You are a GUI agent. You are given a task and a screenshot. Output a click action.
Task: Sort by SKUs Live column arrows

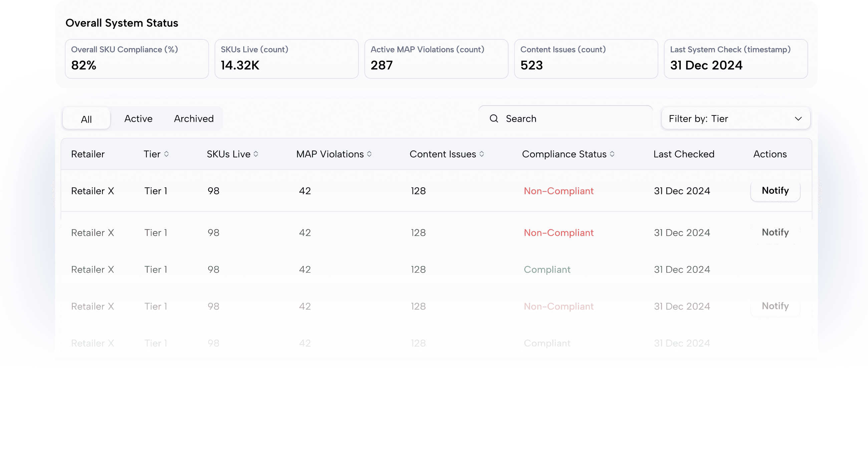point(256,154)
